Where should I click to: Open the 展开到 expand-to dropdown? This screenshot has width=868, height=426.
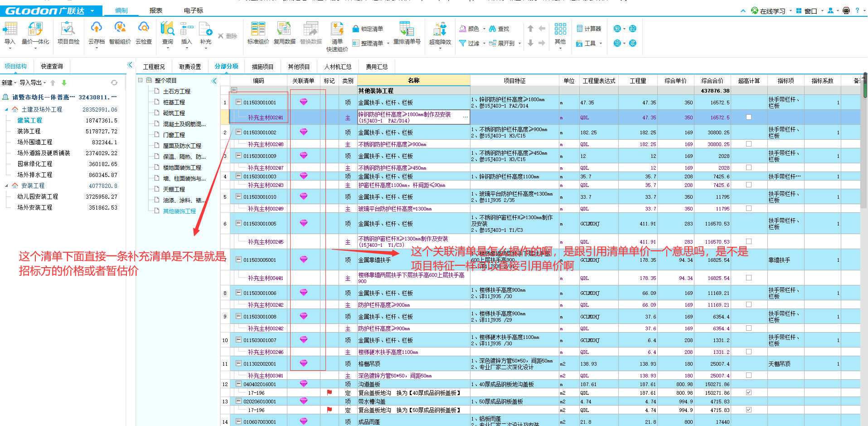[x=519, y=44]
